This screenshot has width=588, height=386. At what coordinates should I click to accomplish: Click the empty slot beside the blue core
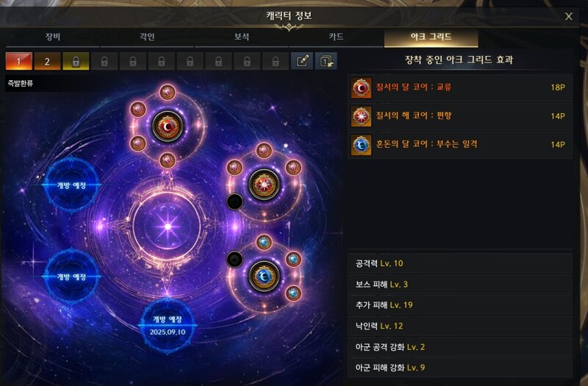click(x=234, y=260)
